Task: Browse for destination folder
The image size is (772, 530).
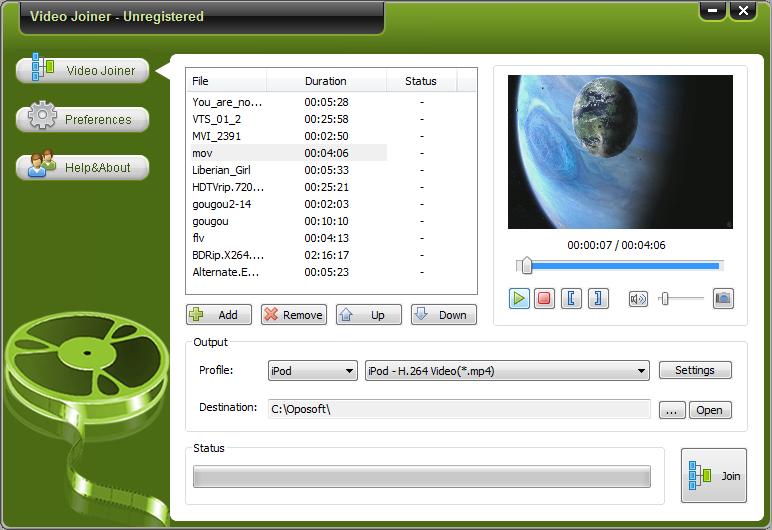Action: (x=672, y=410)
